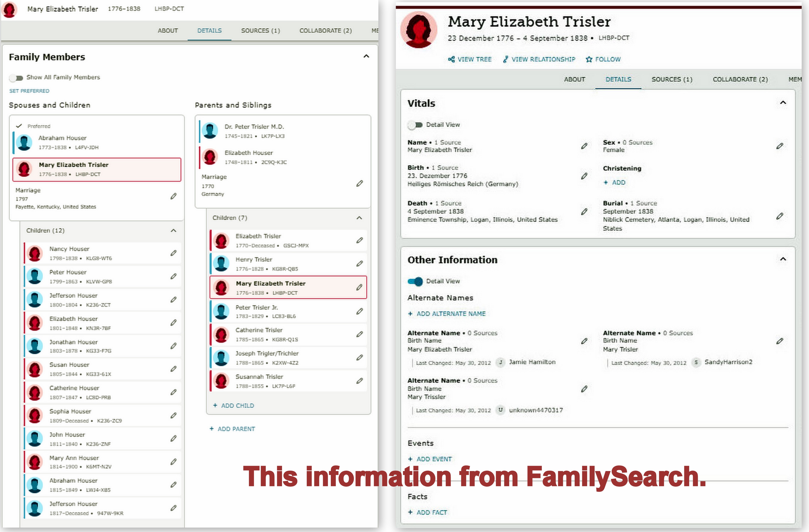Screen dimensions: 809x532
Task: Edit Mary Trissler alternate name pencil
Action: tap(584, 389)
